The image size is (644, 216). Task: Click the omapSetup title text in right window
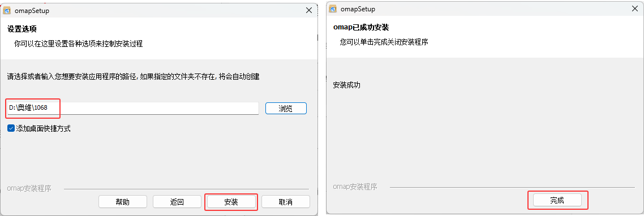[x=358, y=8]
